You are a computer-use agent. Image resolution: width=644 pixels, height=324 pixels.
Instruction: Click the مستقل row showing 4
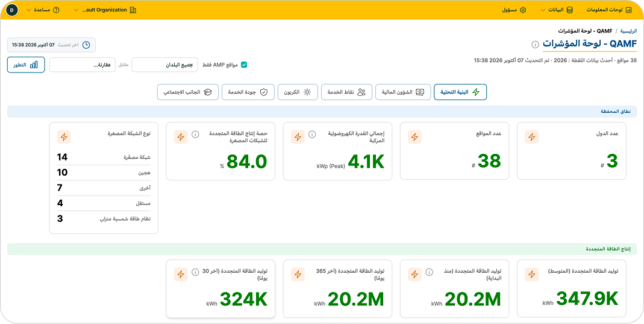click(x=104, y=203)
